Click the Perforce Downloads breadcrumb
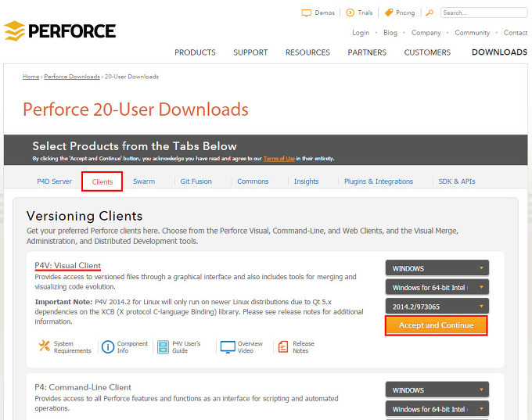This screenshot has width=532, height=420. pyautogui.click(x=72, y=77)
